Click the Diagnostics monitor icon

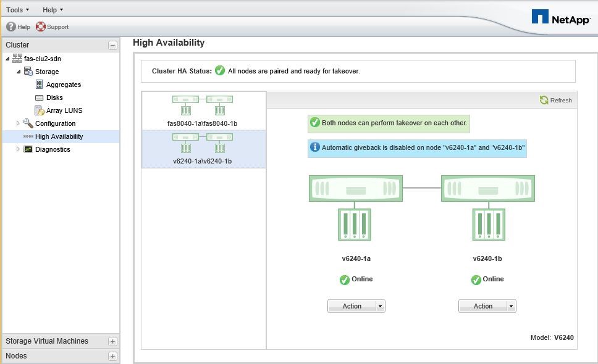coord(28,149)
